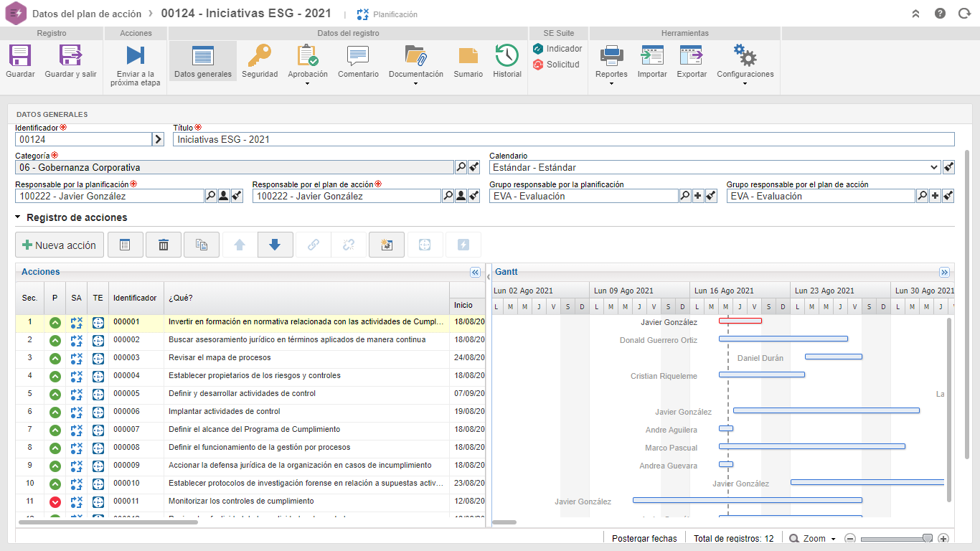
Task: Click the action data sheet icon beside Nueva acción
Action: [126, 245]
